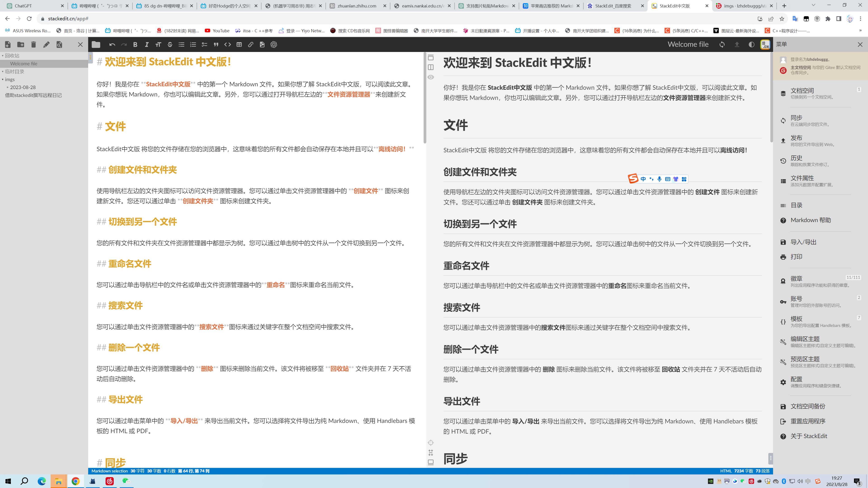868x488 pixels.
Task: Click the trash delete icon in explorer
Action: pos(33,45)
